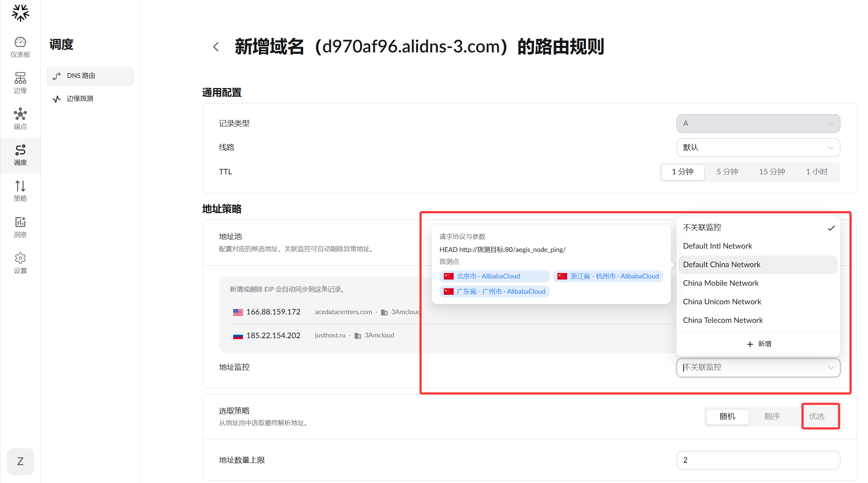Go back with the left chevron arrow
Image resolution: width=868 pixels, height=483 pixels.
pos(216,47)
